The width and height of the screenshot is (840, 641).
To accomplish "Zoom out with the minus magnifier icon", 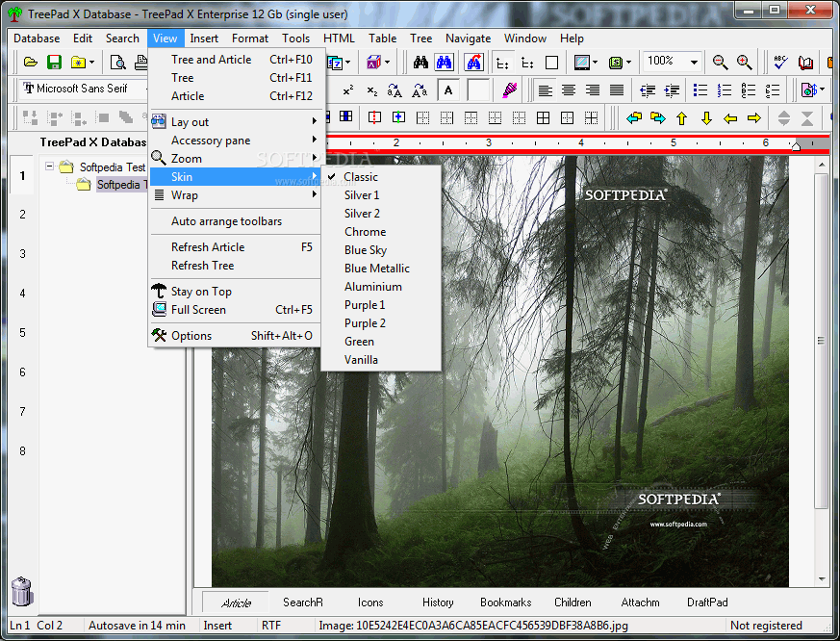I will click(x=720, y=63).
